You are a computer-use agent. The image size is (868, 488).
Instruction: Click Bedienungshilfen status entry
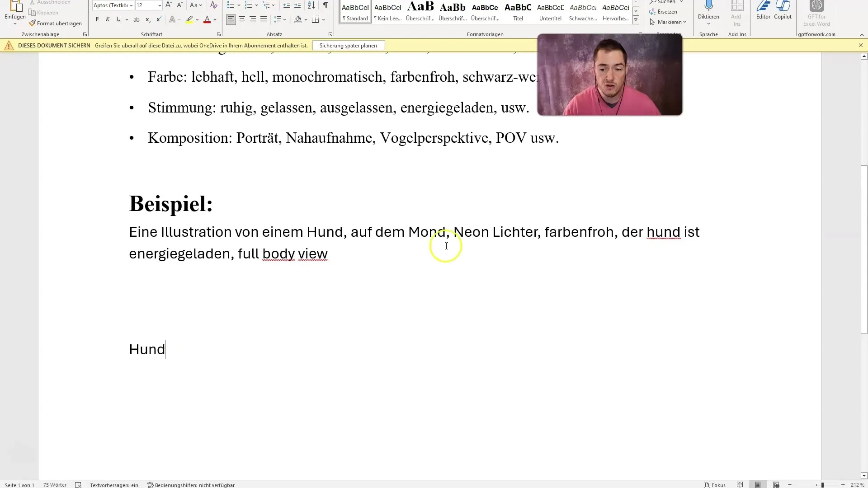[x=191, y=485]
